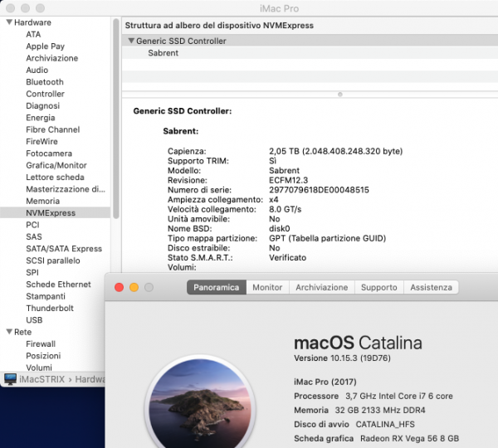Click the revision value ECFM12.3
Screen dimensions: 498x448
click(288, 180)
